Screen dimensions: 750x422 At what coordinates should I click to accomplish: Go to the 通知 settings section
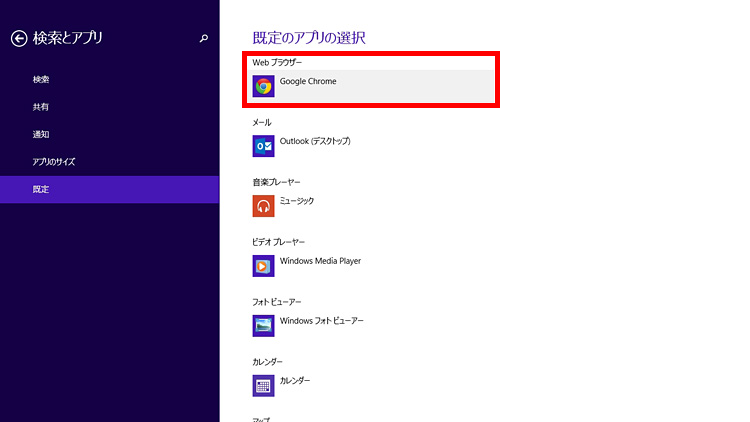coord(41,134)
